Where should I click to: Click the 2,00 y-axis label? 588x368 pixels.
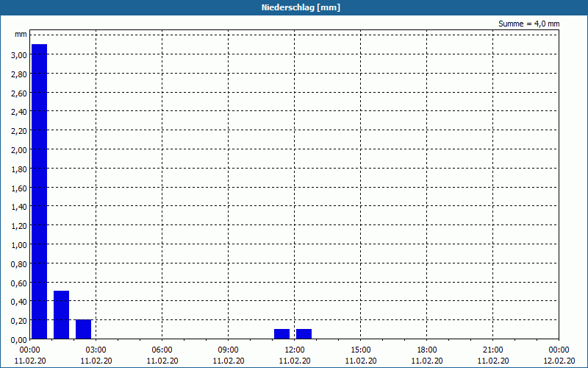pyautogui.click(x=19, y=150)
